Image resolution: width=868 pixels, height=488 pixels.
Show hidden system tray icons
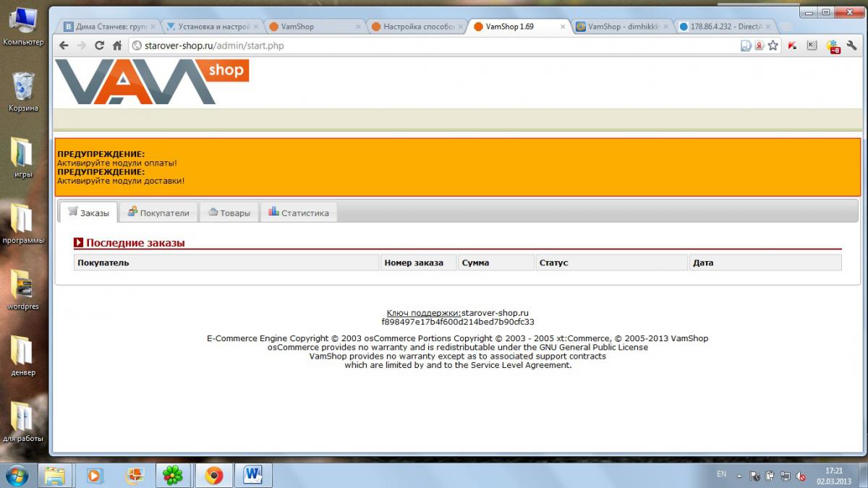tap(739, 476)
